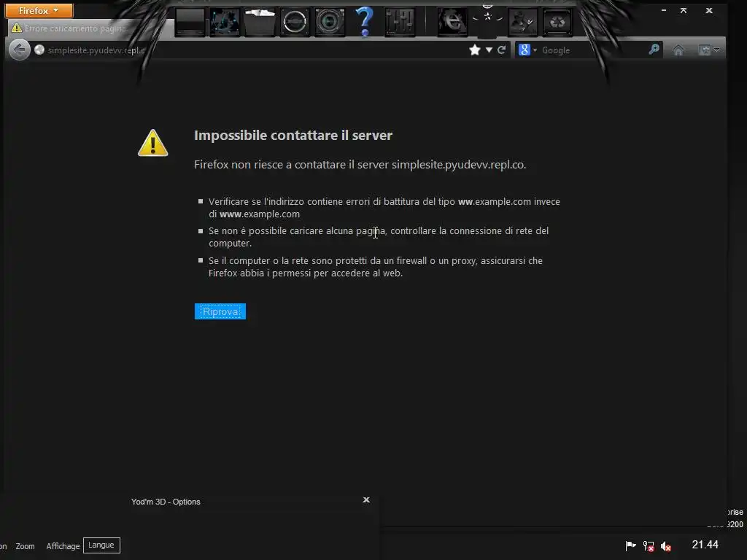This screenshot has height=560, width=747.
Task: Click the yellow warning triangle icon
Action: pos(153,143)
